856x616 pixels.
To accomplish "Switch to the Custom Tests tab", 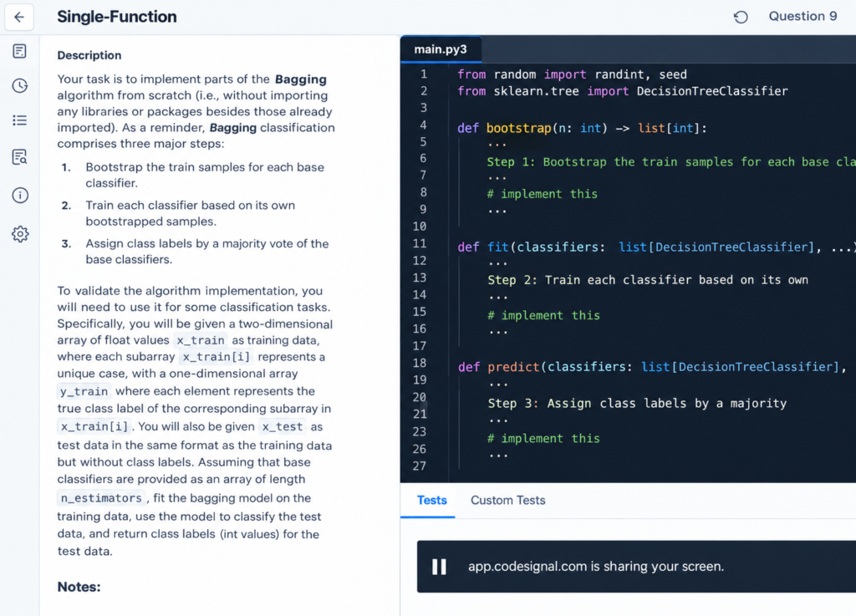I will tap(507, 501).
